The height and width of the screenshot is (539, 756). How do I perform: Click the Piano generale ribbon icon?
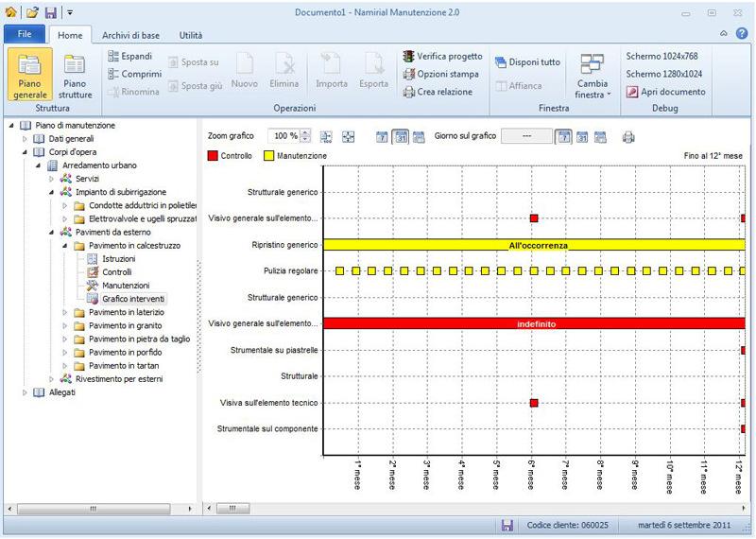point(31,76)
